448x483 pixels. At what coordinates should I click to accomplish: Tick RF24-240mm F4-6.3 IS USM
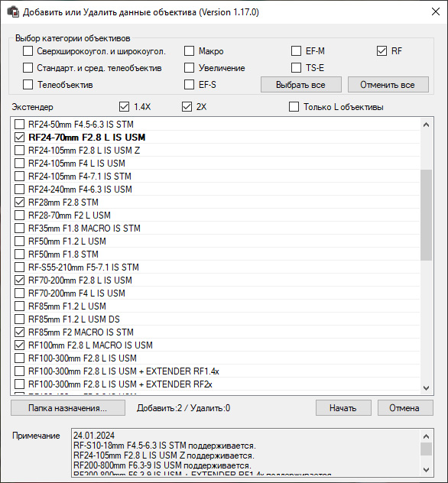19,189
